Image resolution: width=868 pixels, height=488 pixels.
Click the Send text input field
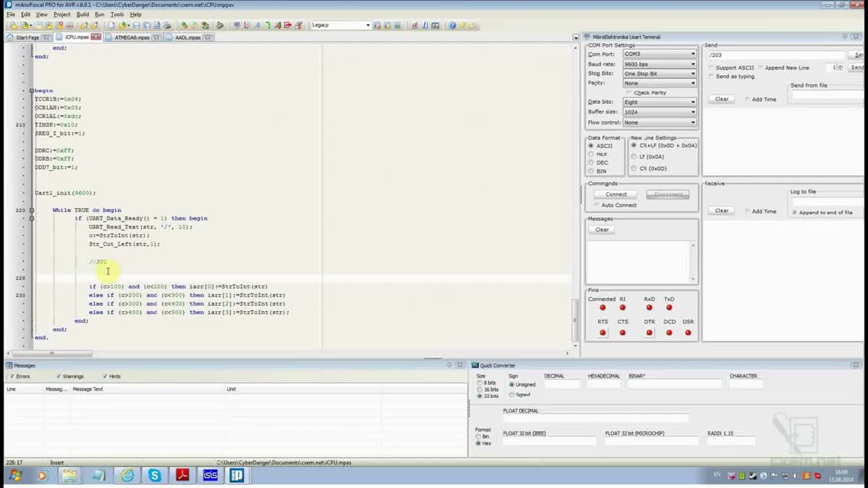coord(776,55)
